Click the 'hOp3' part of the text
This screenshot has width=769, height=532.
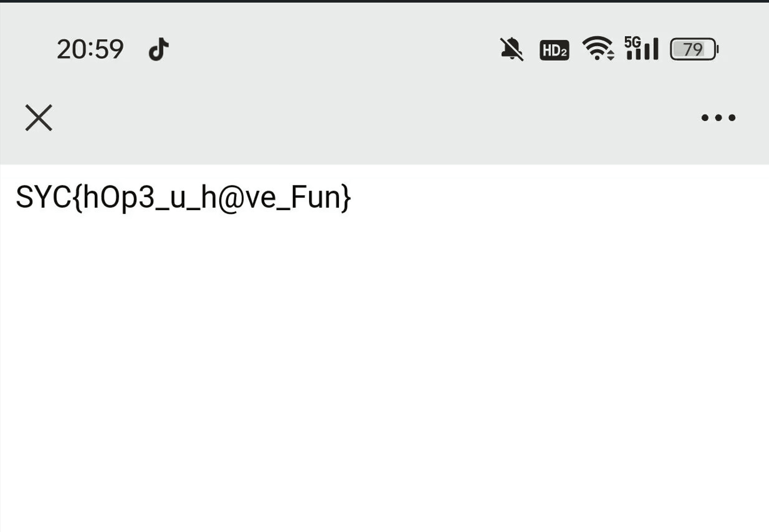(x=118, y=198)
